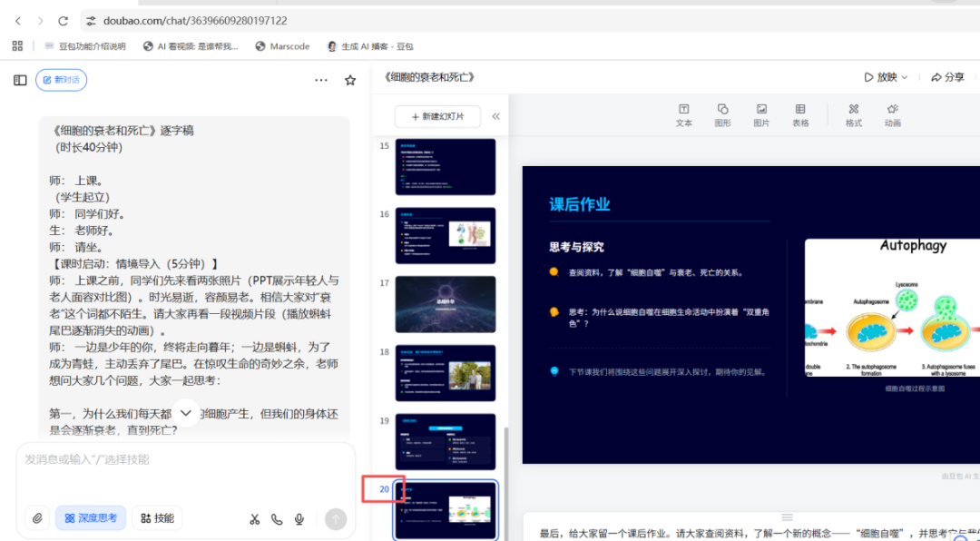980x541 pixels.
Task: Click the attachment paperclip icon
Action: click(x=37, y=517)
